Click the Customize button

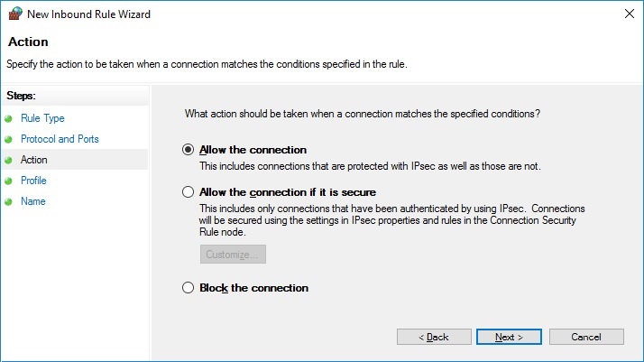[233, 255]
